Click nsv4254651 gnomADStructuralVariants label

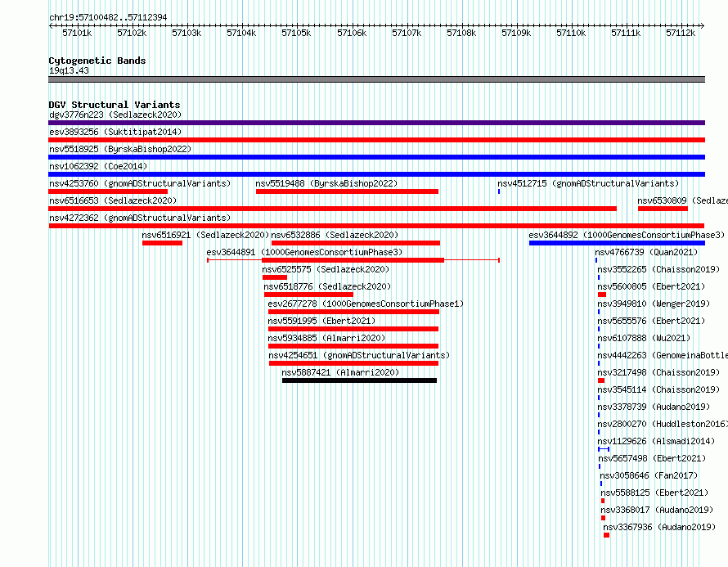359,355
